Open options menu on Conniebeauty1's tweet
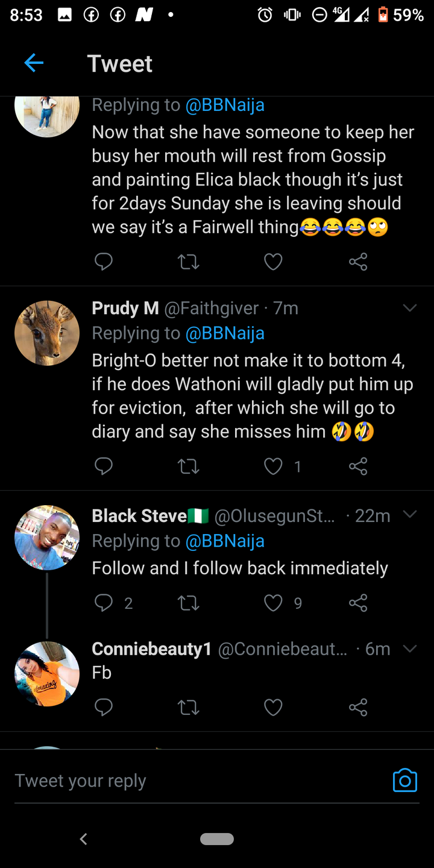This screenshot has width=434, height=868. pos(410,649)
